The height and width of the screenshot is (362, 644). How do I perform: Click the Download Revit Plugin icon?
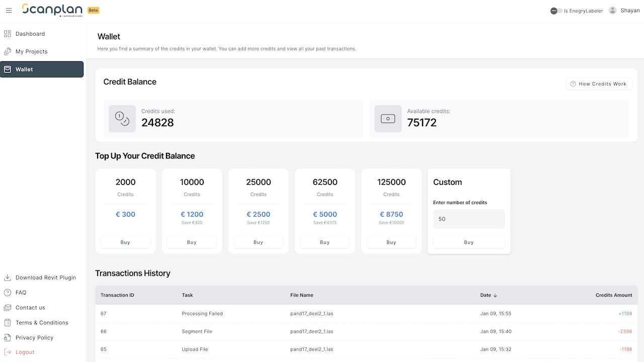click(x=8, y=278)
